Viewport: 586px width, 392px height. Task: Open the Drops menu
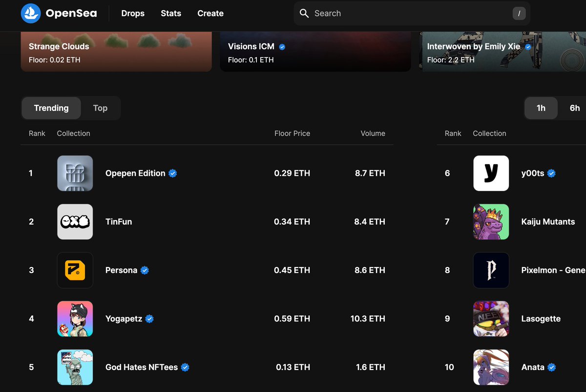click(133, 13)
